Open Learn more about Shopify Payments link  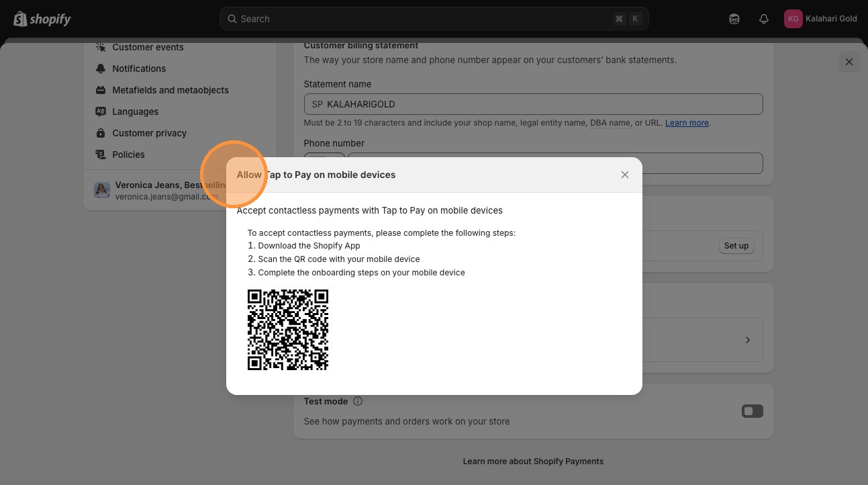(x=533, y=461)
